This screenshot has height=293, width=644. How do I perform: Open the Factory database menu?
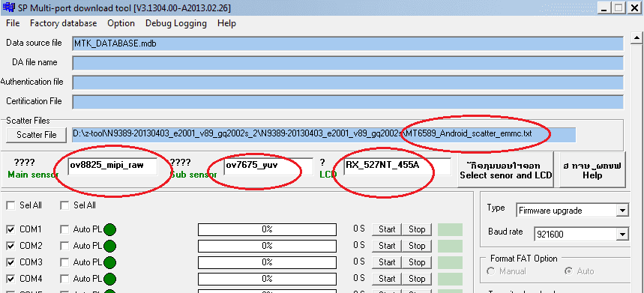tap(63, 23)
